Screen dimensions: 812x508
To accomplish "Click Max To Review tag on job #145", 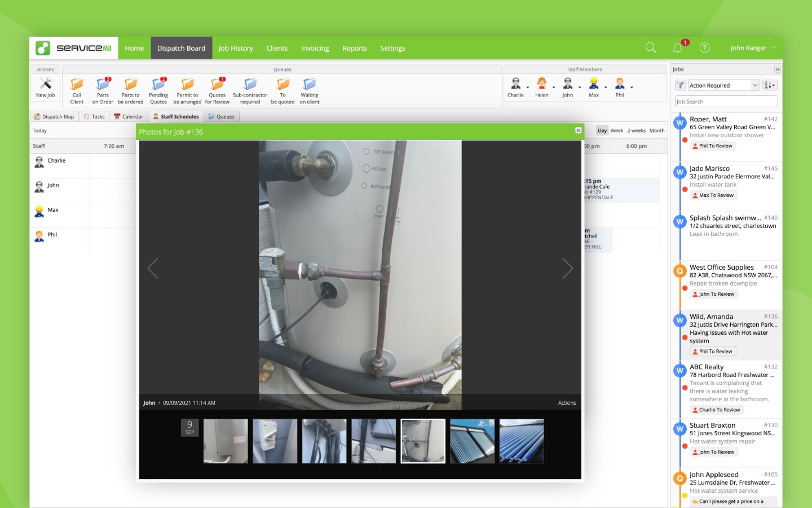I will tap(713, 195).
